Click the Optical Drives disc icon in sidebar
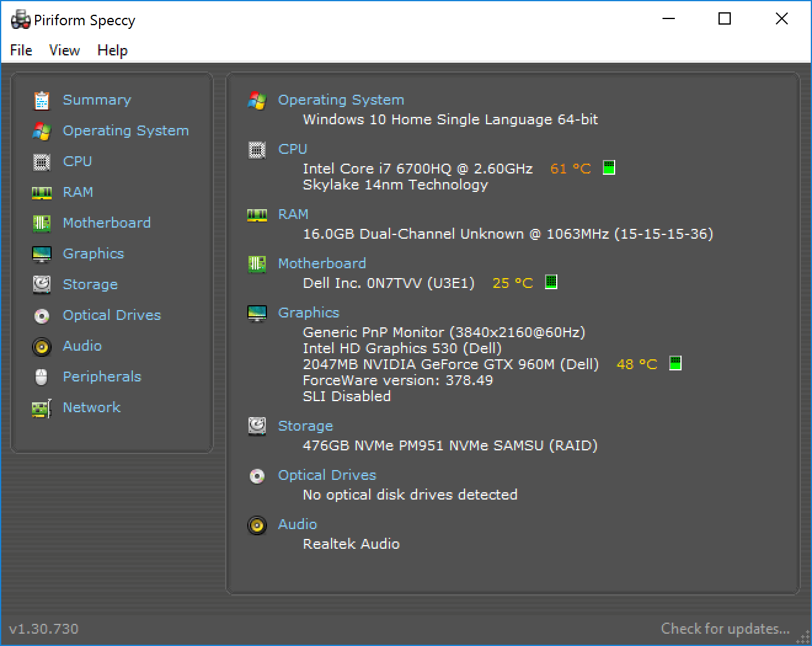Viewport: 812px width, 646px height. (41, 316)
